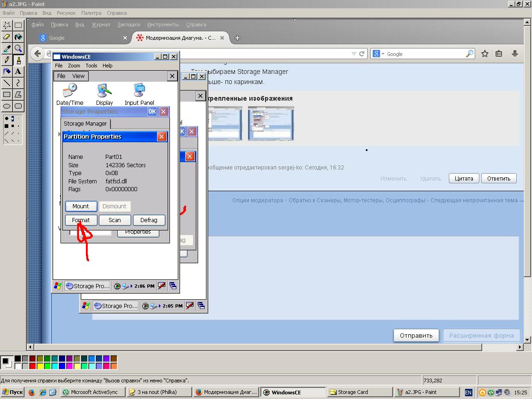Select the large square brush shape

(6, 126)
